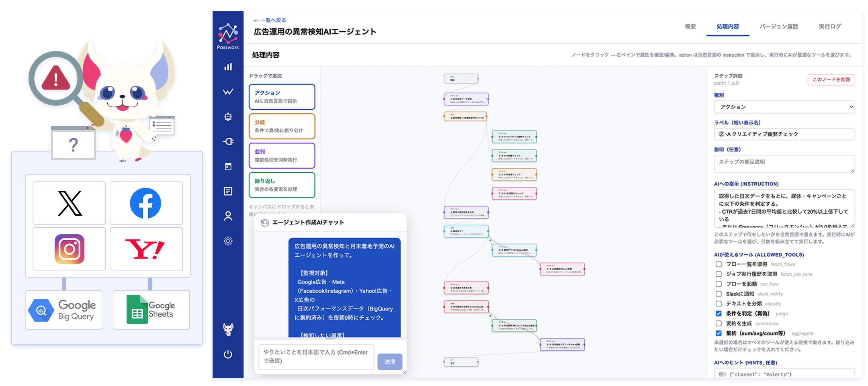This screenshot has width=868, height=386.
Task: Uncheck the 集約 (sum/avg/count等) checkbox
Action: click(719, 333)
